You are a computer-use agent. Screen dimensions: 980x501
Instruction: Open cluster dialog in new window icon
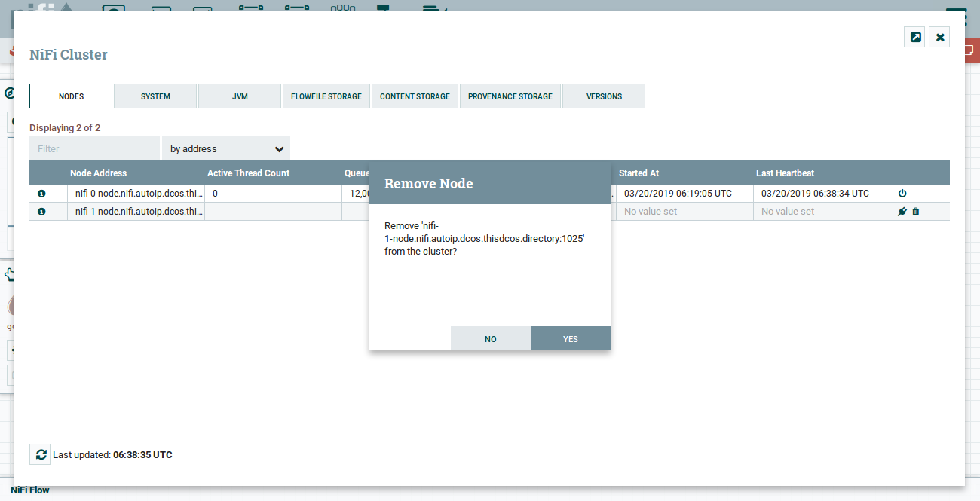coord(914,37)
